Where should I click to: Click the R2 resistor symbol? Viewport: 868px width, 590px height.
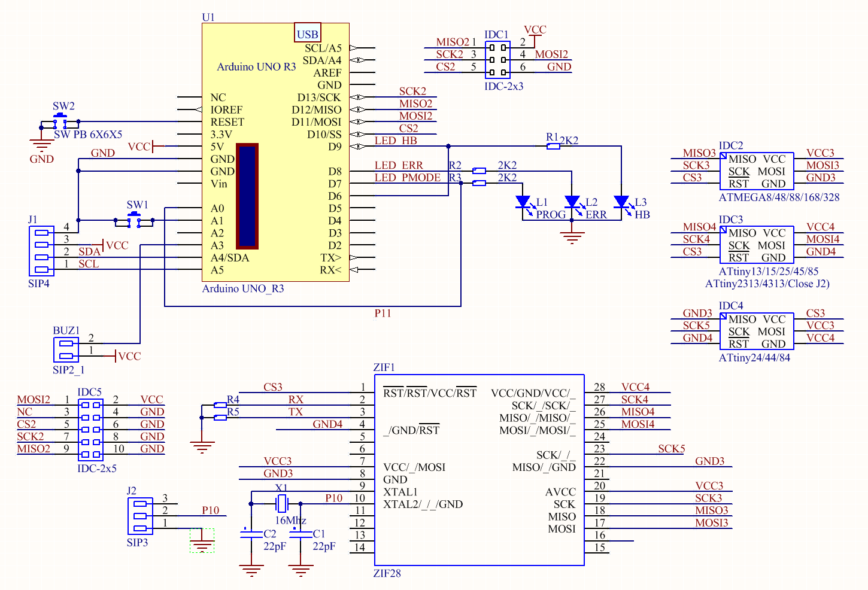pos(479,171)
